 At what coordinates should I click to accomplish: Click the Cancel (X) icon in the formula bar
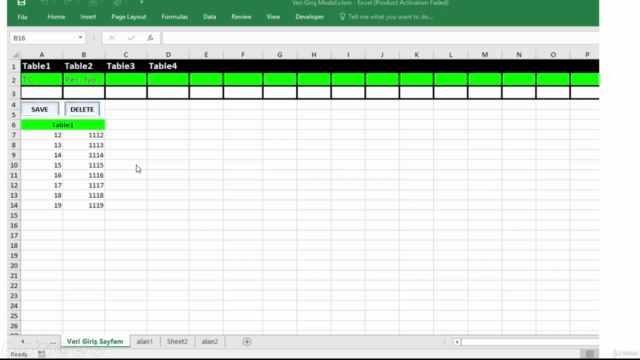(x=111, y=38)
